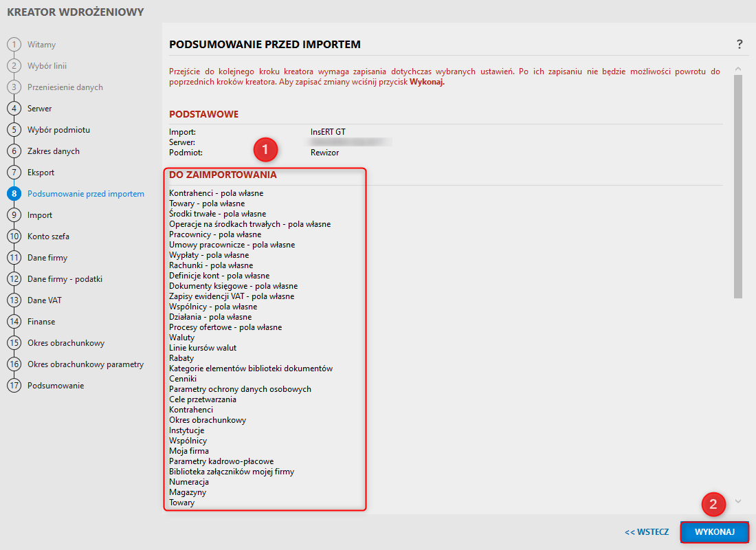Click the scroll down chevron

coord(738,501)
